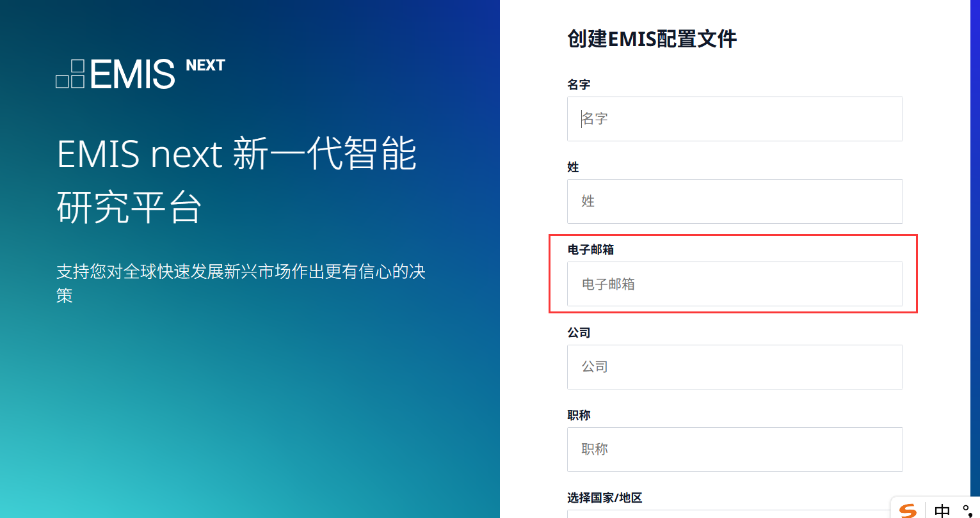This screenshot has height=518, width=980.
Task: Click the 名字 label above the first field
Action: (579, 84)
